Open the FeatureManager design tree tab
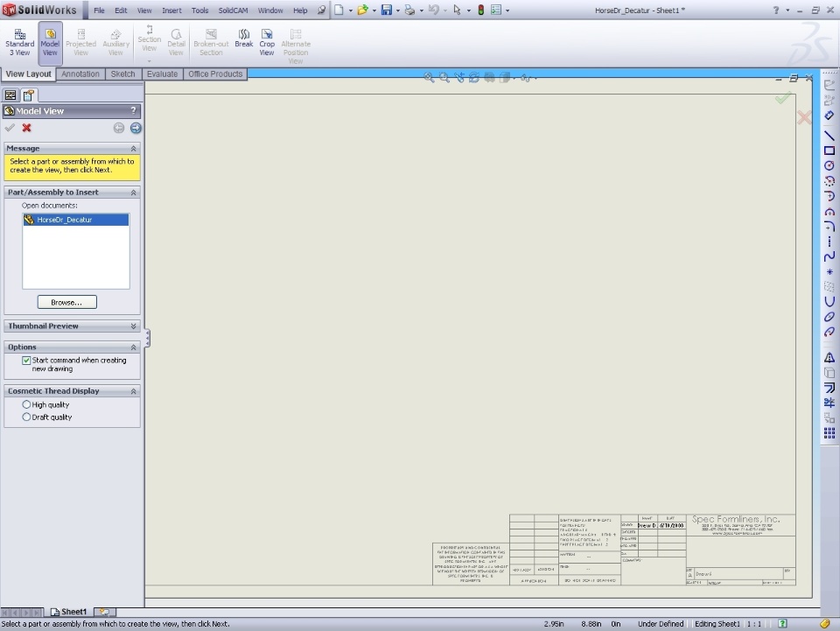 tap(10, 95)
